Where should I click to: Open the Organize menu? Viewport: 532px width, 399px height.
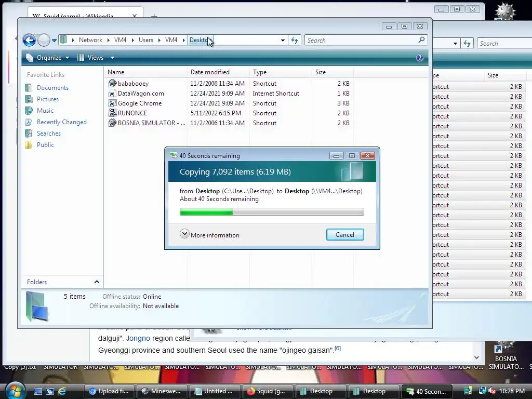[x=48, y=58]
